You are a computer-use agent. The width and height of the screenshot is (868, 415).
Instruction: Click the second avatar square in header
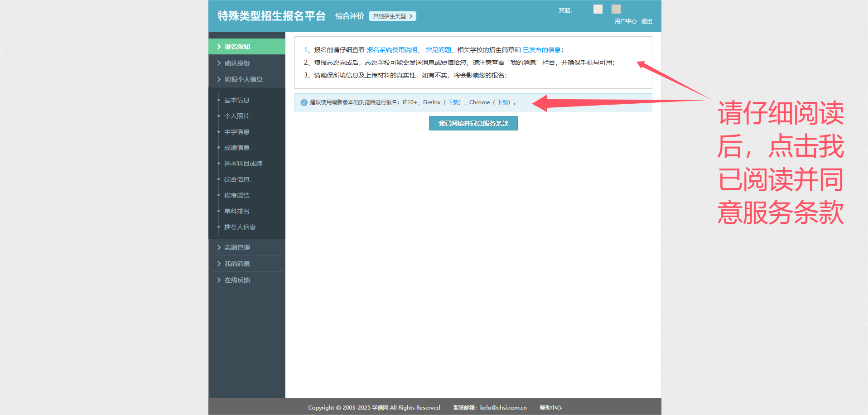616,9
